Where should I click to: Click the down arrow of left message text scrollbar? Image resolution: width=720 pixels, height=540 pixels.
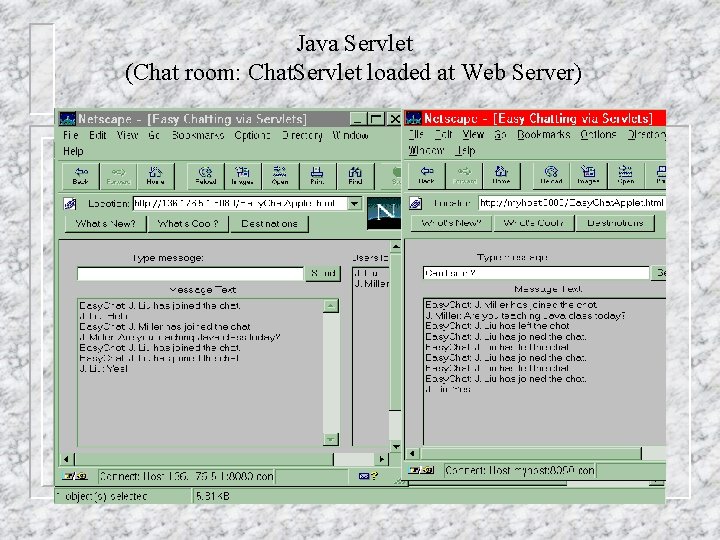click(x=331, y=439)
